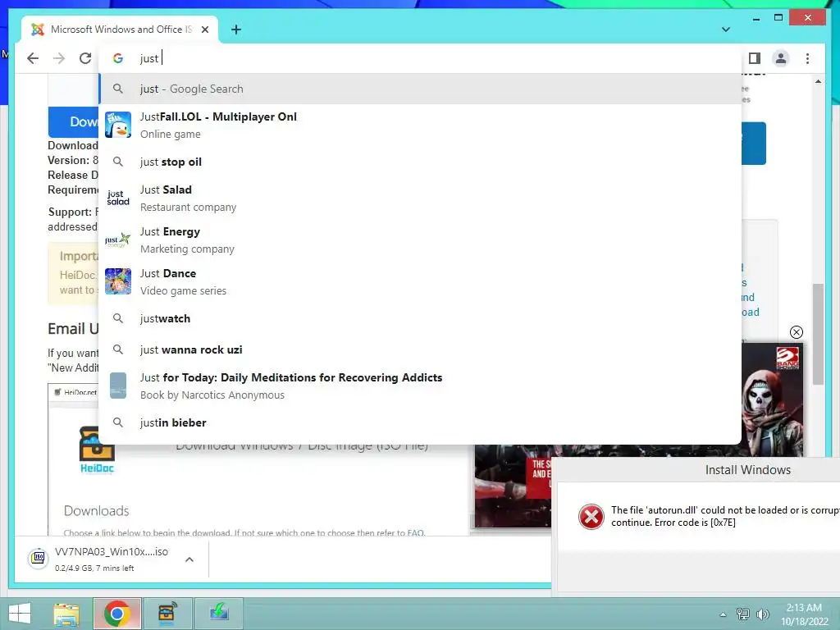Expand the tab search chevron
840x630 pixels.
click(x=725, y=30)
